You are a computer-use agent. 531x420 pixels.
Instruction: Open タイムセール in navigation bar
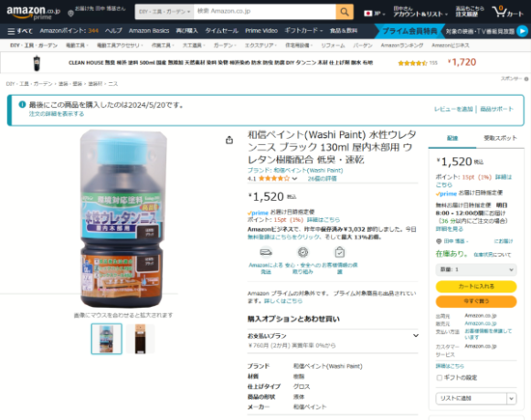(x=221, y=31)
